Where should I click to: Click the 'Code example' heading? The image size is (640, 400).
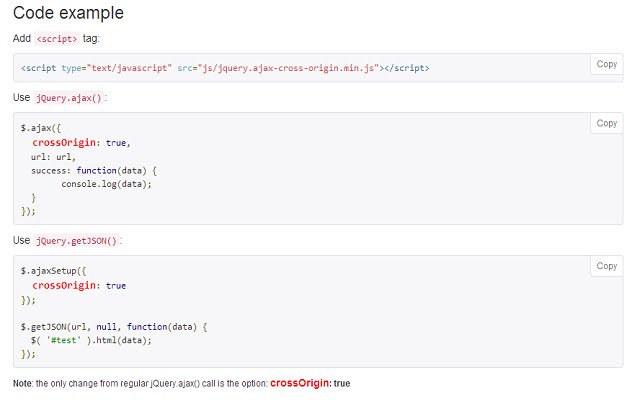pos(68,13)
